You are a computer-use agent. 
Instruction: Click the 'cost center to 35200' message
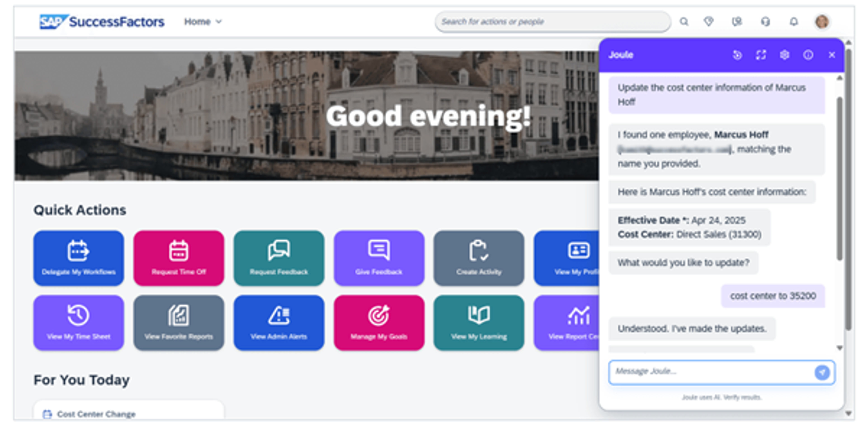[773, 296]
